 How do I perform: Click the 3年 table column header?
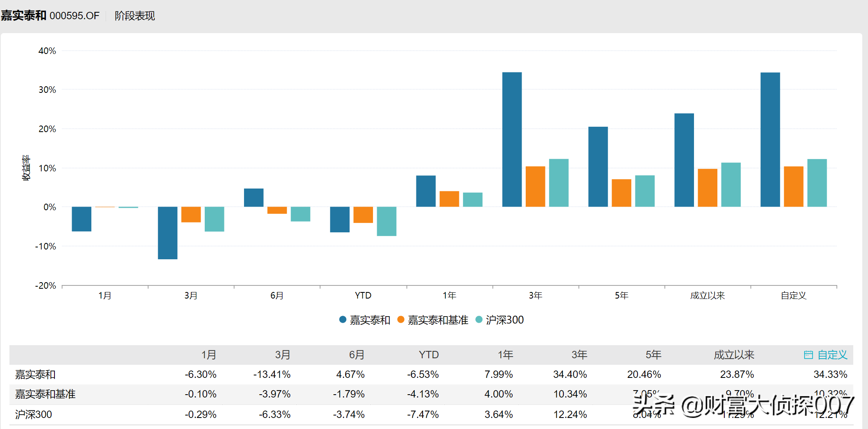coord(580,355)
